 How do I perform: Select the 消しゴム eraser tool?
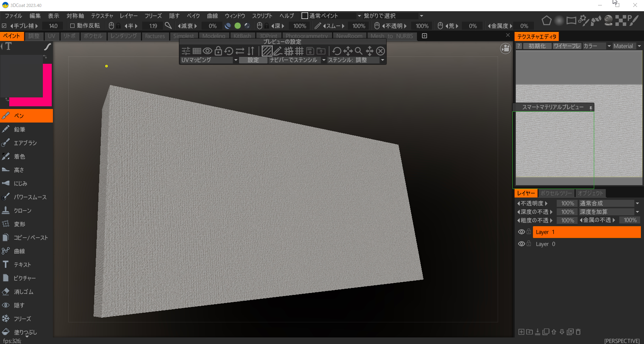[x=23, y=292]
